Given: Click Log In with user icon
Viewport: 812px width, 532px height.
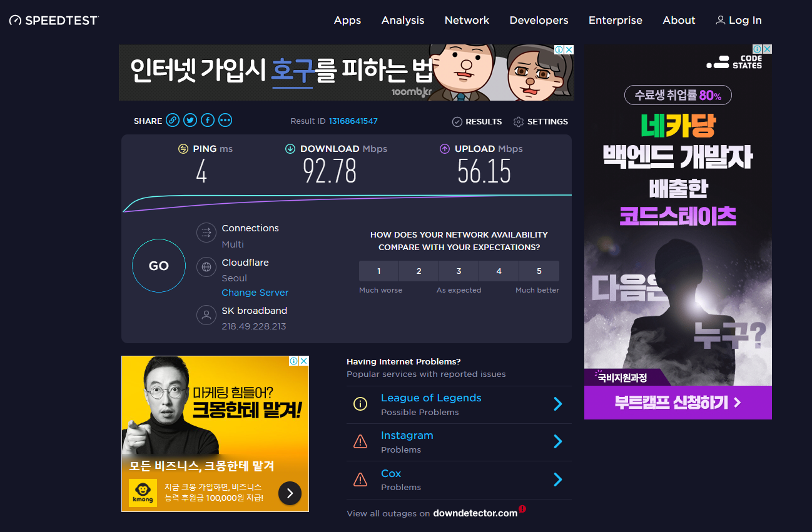Looking at the screenshot, I should click(x=739, y=21).
